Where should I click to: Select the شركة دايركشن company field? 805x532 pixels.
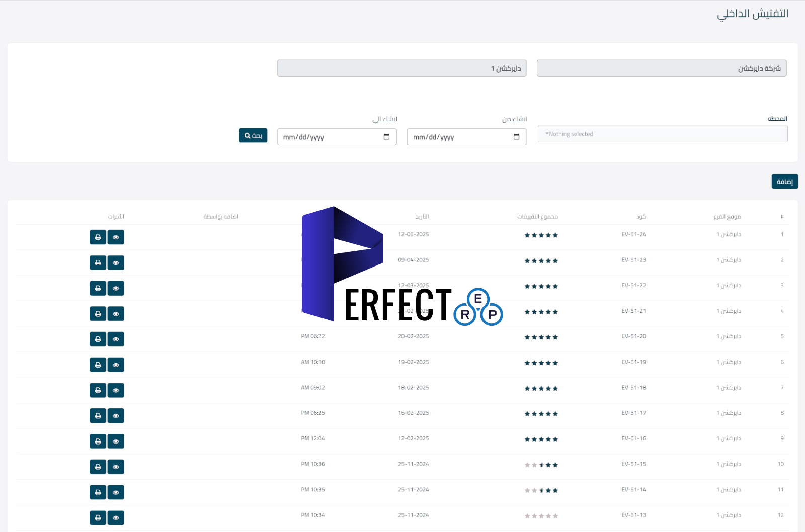[x=662, y=68]
